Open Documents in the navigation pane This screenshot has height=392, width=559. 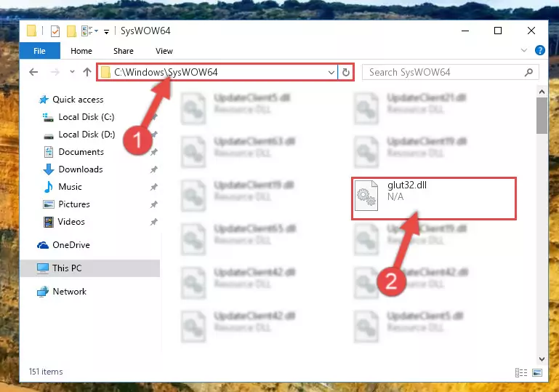pos(81,152)
